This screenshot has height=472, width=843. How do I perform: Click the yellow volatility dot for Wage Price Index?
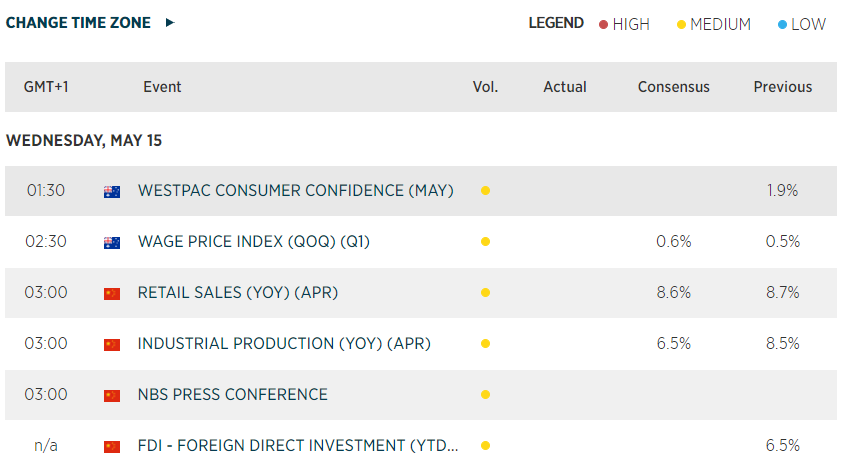pos(485,242)
